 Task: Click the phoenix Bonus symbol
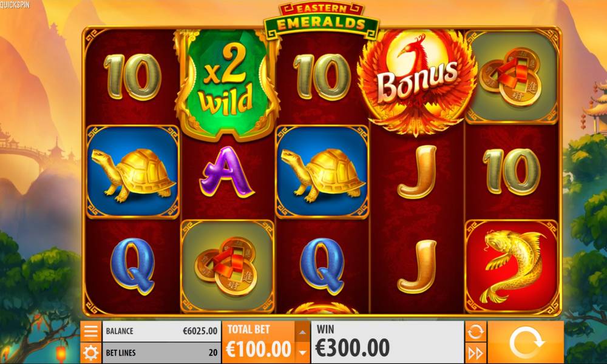pos(418,82)
